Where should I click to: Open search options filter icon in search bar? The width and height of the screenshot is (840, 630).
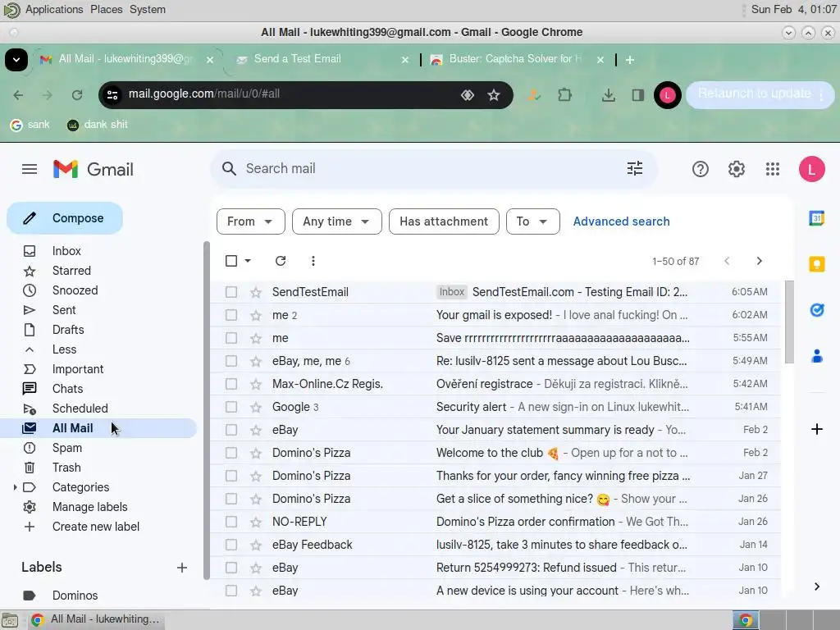[635, 169]
